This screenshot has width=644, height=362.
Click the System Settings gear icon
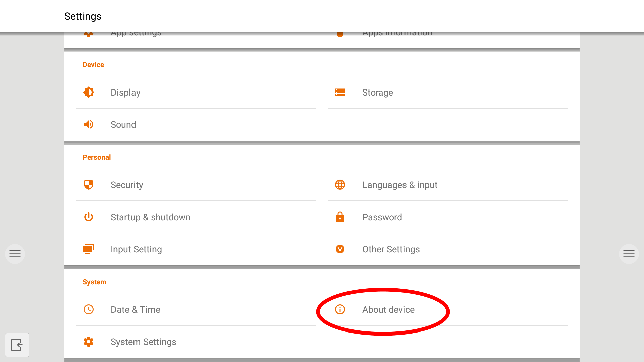[88, 342]
